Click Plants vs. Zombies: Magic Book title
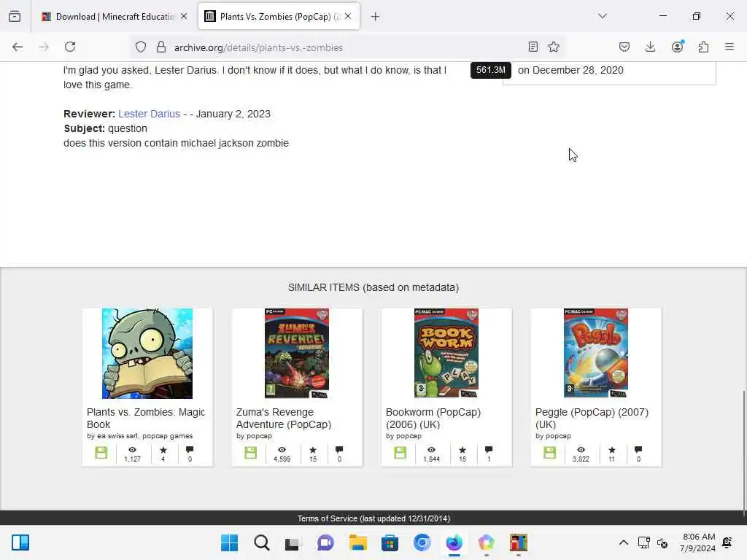This screenshot has height=560, width=747. (146, 418)
